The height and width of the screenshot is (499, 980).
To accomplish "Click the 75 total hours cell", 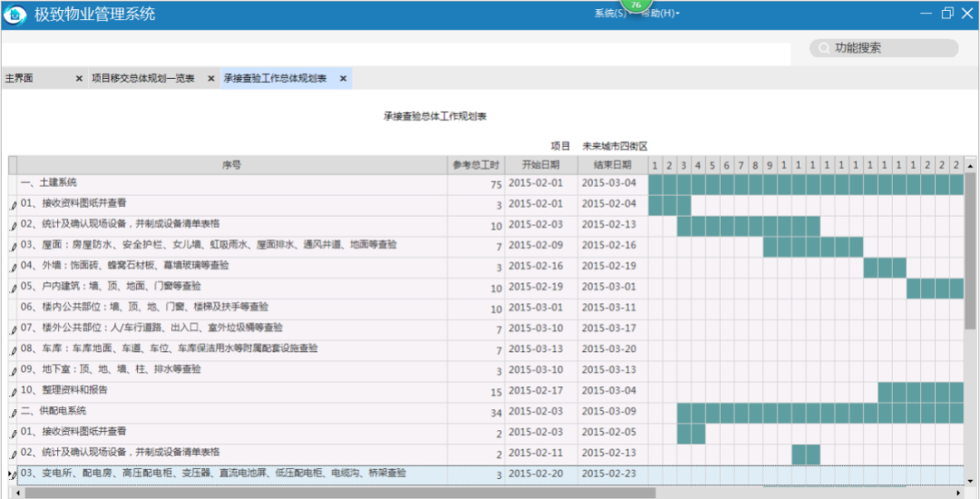I will [476, 184].
